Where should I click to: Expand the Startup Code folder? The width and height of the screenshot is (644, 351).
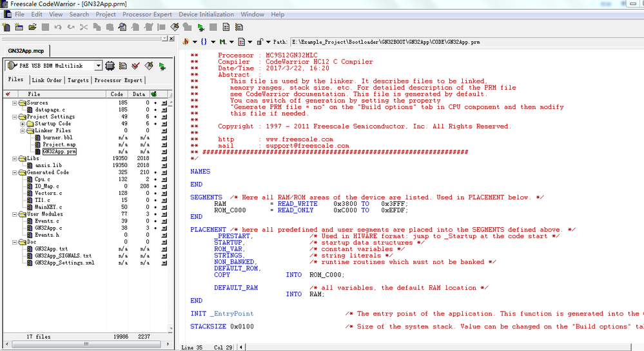tap(23, 124)
